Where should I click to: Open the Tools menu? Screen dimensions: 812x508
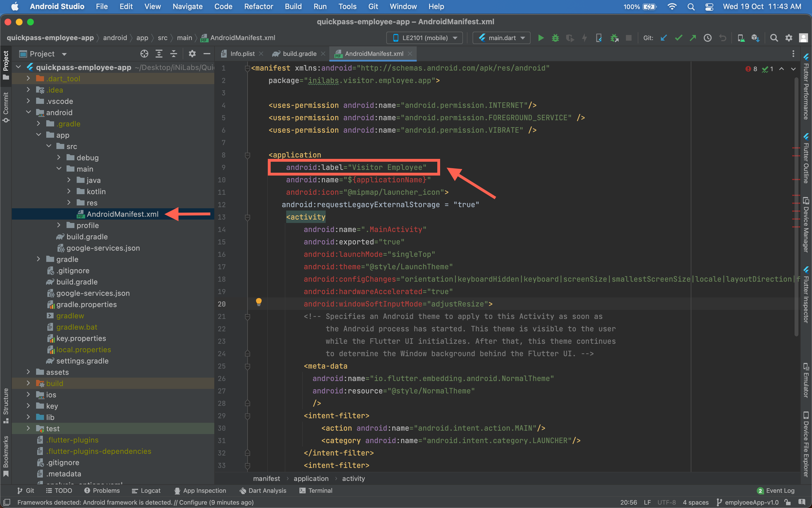pos(347,7)
